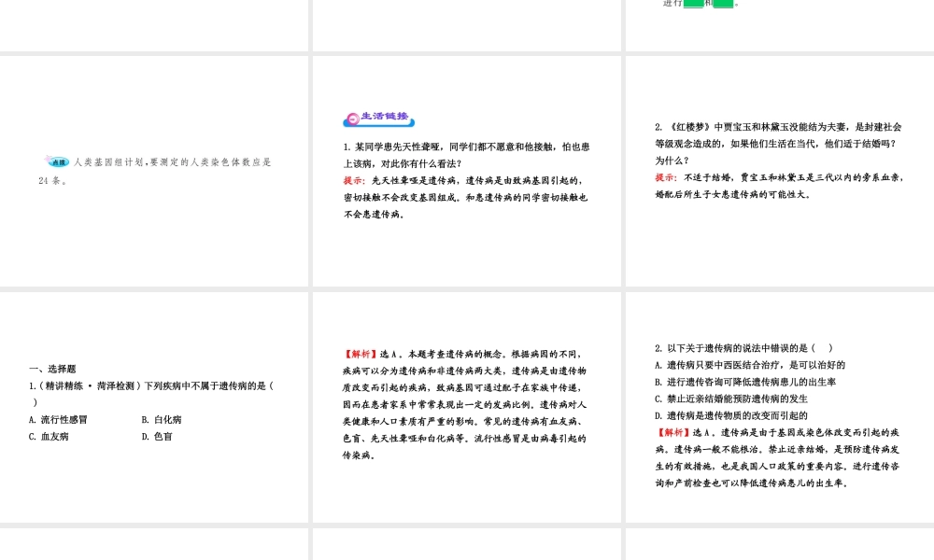Select the slide thumbnail with the human genome project tip

tap(154, 172)
